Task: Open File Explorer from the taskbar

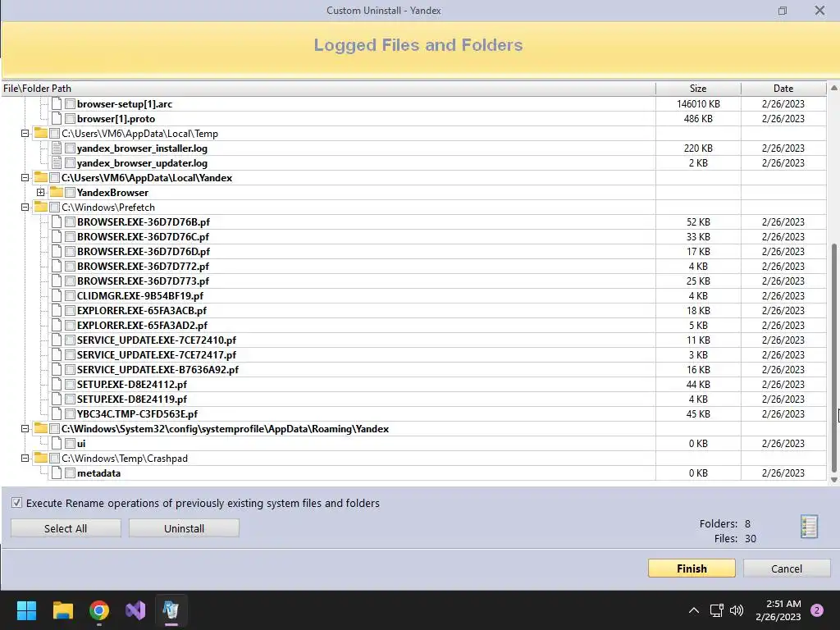Action: (x=62, y=610)
